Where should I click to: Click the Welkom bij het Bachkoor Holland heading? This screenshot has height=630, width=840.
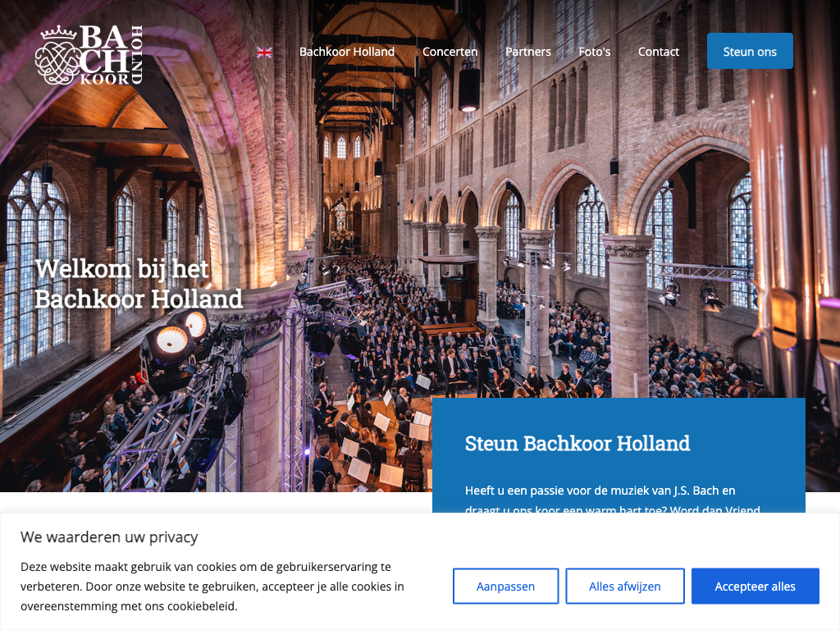[139, 283]
